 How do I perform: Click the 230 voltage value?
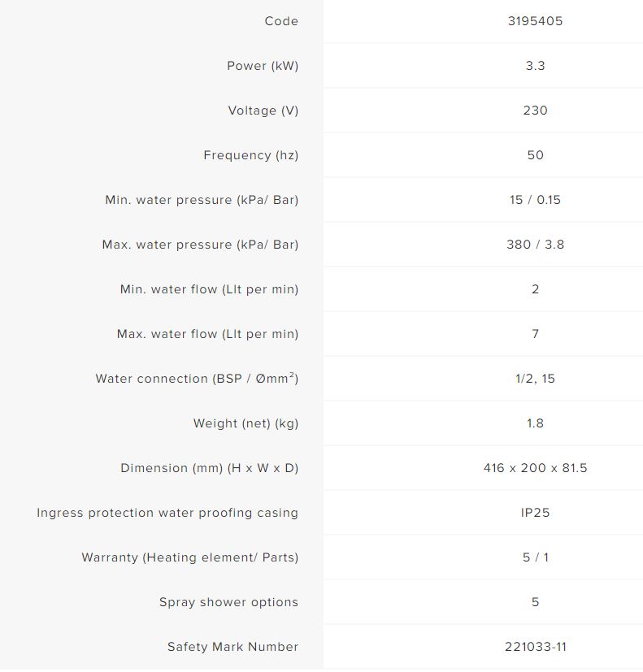[535, 111]
